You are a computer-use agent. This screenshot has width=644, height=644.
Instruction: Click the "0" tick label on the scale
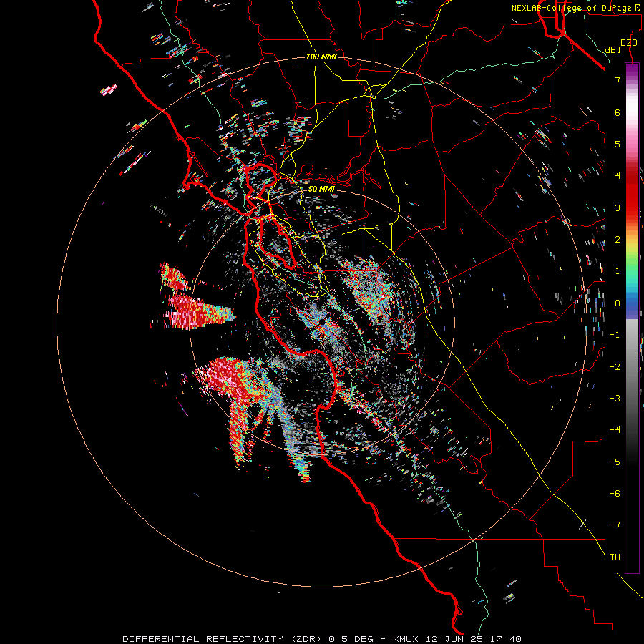pyautogui.click(x=618, y=303)
